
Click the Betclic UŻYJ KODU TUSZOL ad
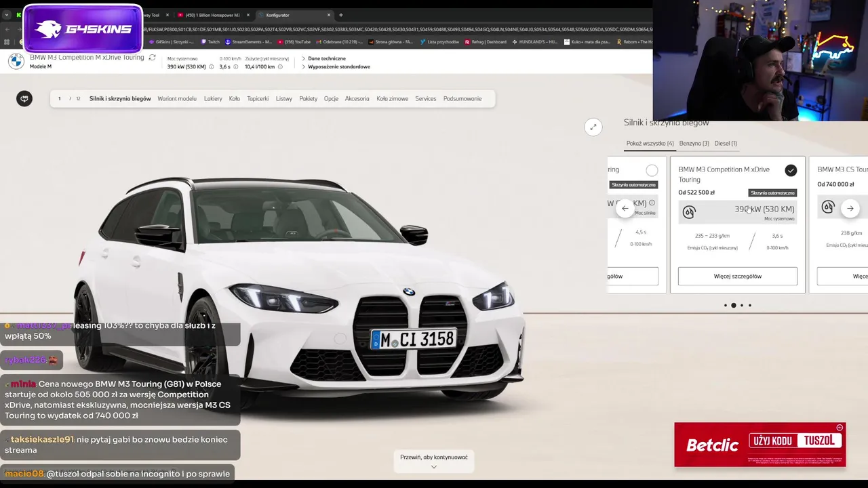(x=760, y=445)
